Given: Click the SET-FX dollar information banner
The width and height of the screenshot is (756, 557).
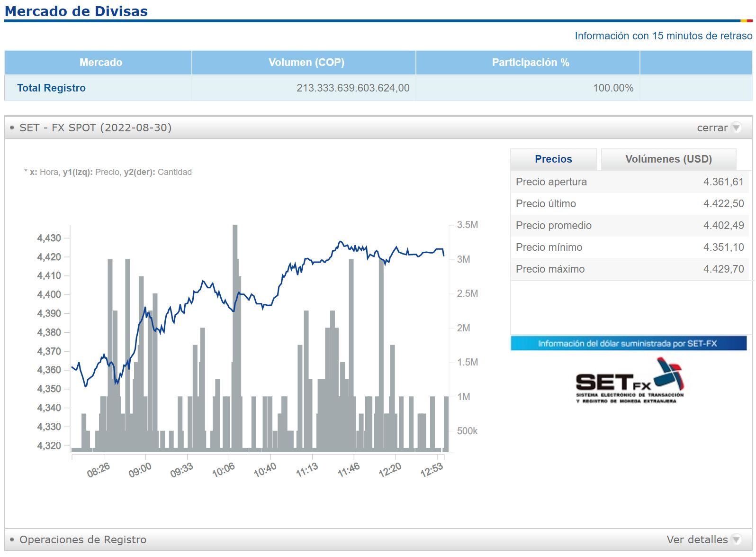Looking at the screenshot, I should coord(628,343).
